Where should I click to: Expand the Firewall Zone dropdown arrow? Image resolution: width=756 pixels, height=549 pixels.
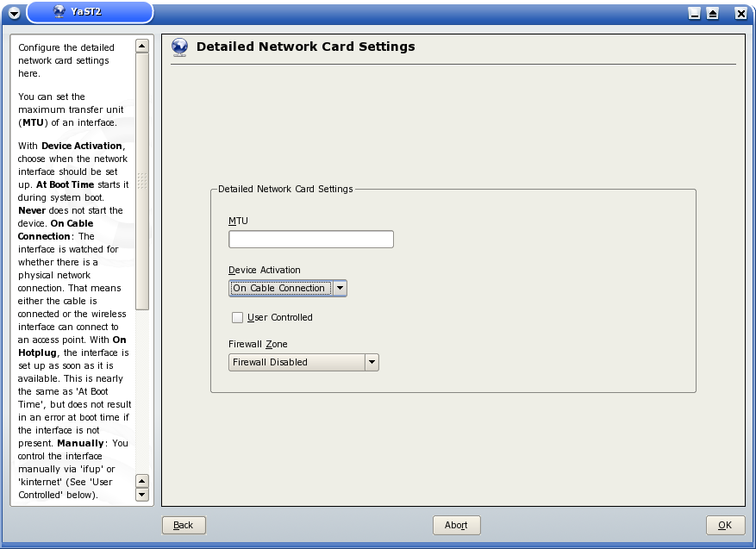click(372, 362)
